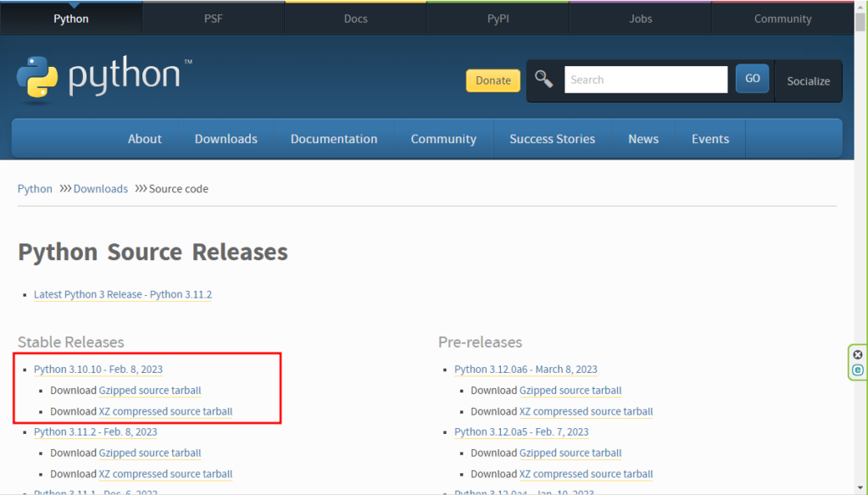This screenshot has width=868, height=495.
Task: Open Downloads in the navigation bar
Action: click(225, 139)
